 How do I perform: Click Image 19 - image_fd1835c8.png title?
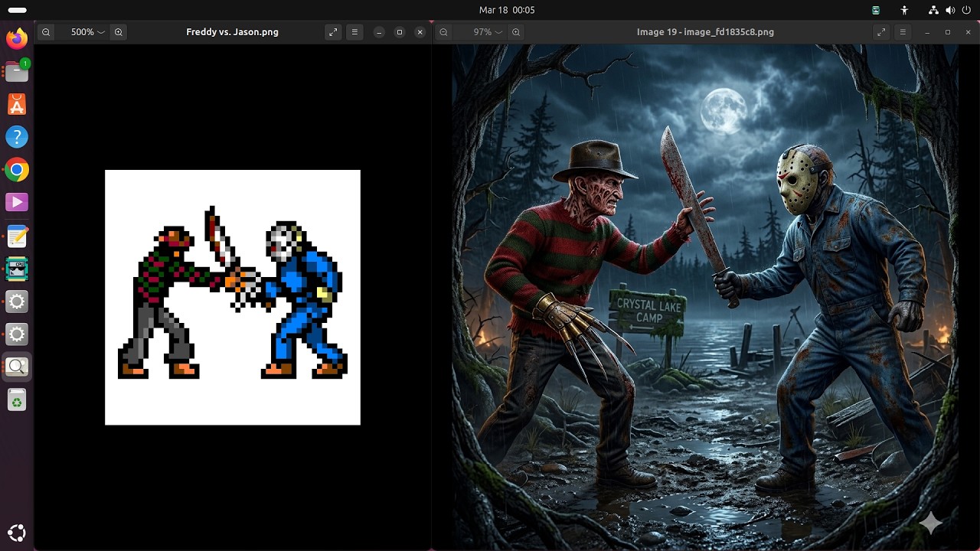[705, 32]
